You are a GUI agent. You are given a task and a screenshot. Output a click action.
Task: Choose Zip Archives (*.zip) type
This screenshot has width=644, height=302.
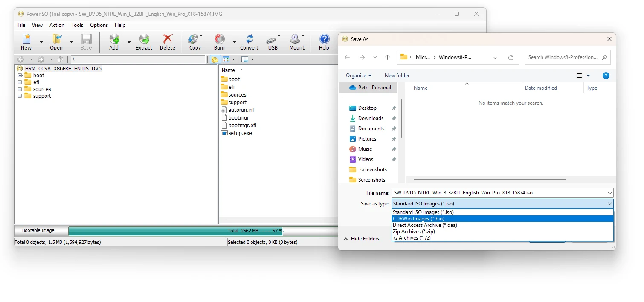(502, 232)
